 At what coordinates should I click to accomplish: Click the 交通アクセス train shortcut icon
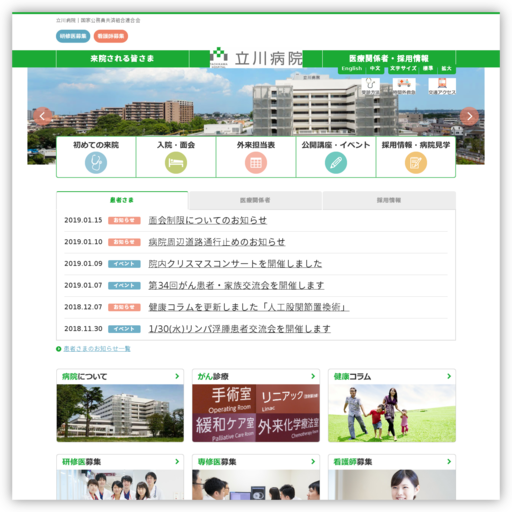[442, 86]
